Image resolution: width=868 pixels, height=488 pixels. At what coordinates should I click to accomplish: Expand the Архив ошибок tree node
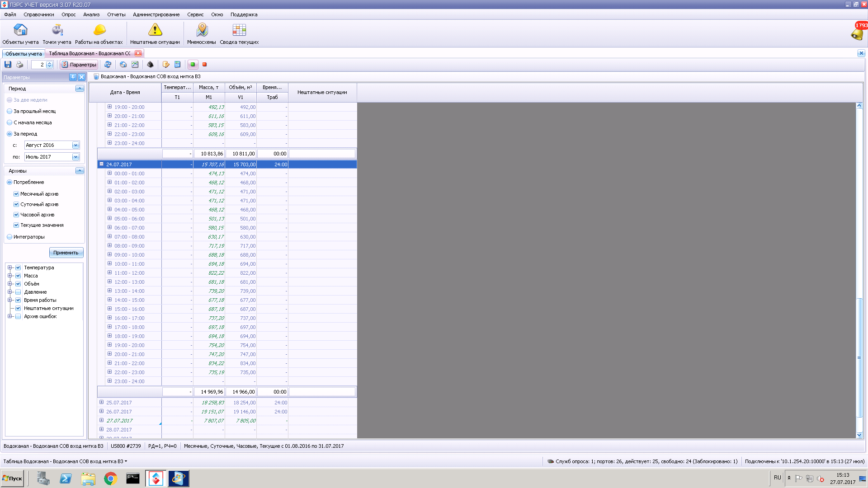point(9,316)
